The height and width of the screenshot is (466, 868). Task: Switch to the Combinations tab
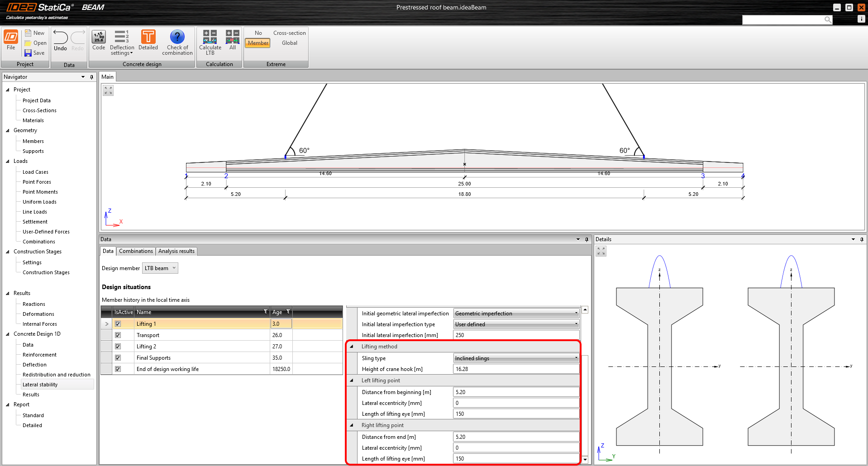point(135,251)
